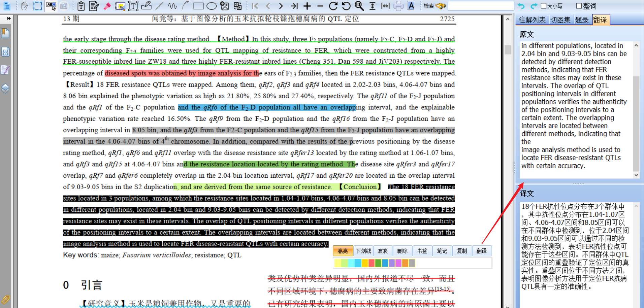Fit page to height

click(x=373, y=6)
